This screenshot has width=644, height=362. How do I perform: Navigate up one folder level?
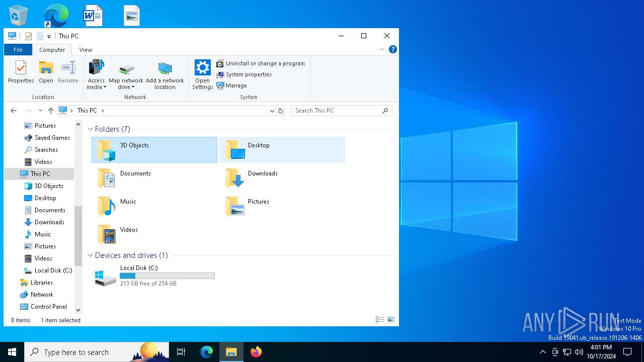[50, 111]
